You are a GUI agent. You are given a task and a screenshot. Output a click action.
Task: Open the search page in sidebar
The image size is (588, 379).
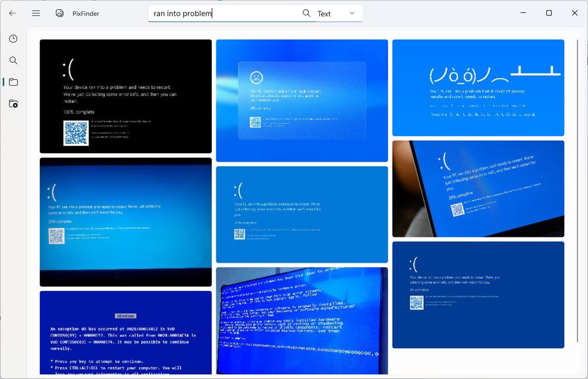coord(13,61)
